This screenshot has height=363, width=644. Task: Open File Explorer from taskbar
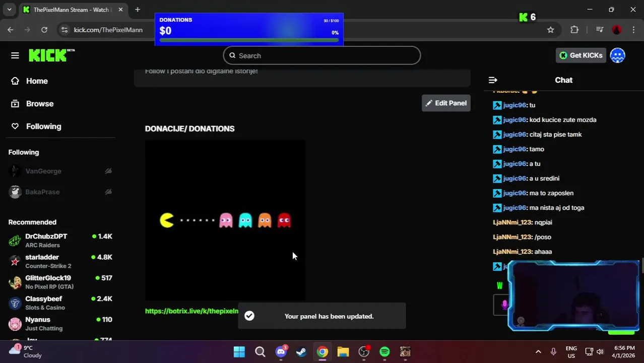click(343, 352)
